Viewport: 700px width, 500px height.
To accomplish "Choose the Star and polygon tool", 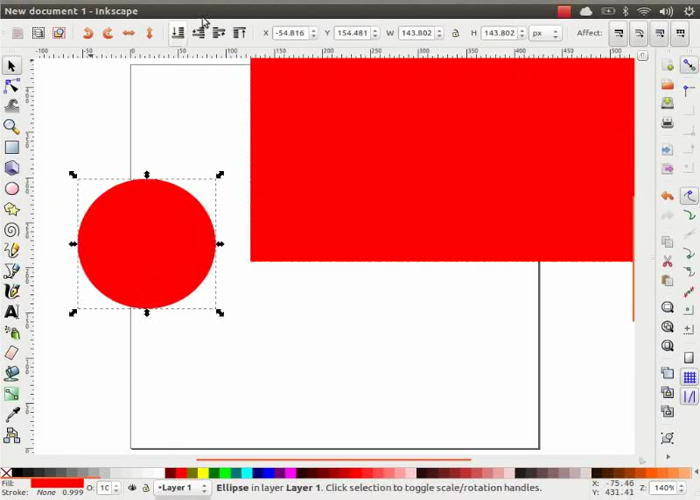I will [12, 209].
